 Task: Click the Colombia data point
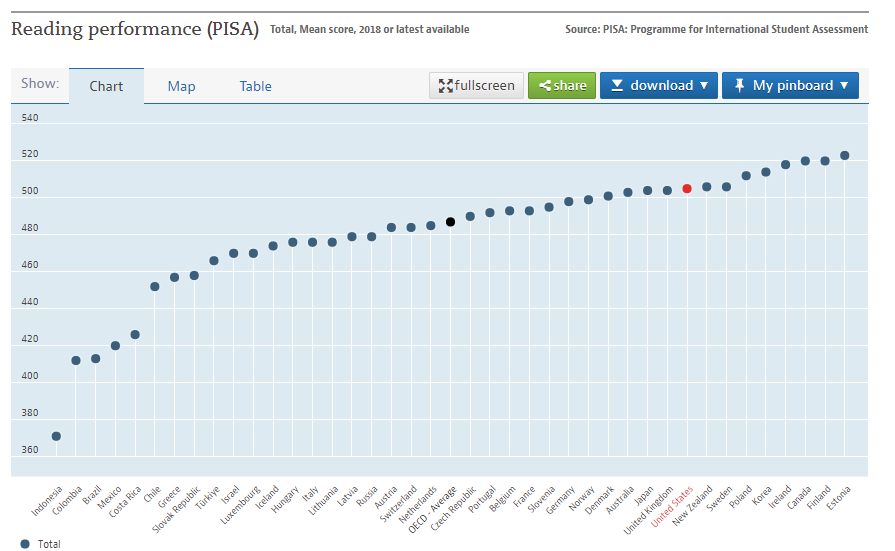pos(76,360)
